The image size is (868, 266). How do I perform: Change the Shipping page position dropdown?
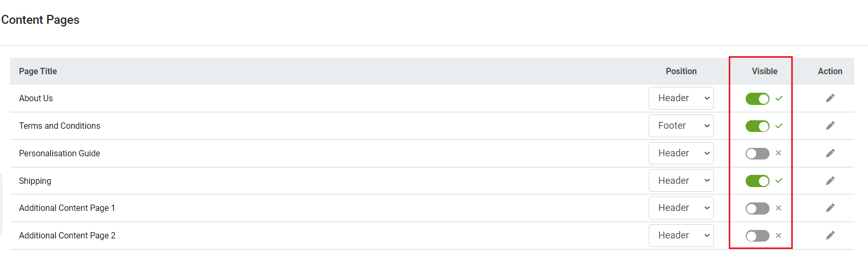(681, 181)
